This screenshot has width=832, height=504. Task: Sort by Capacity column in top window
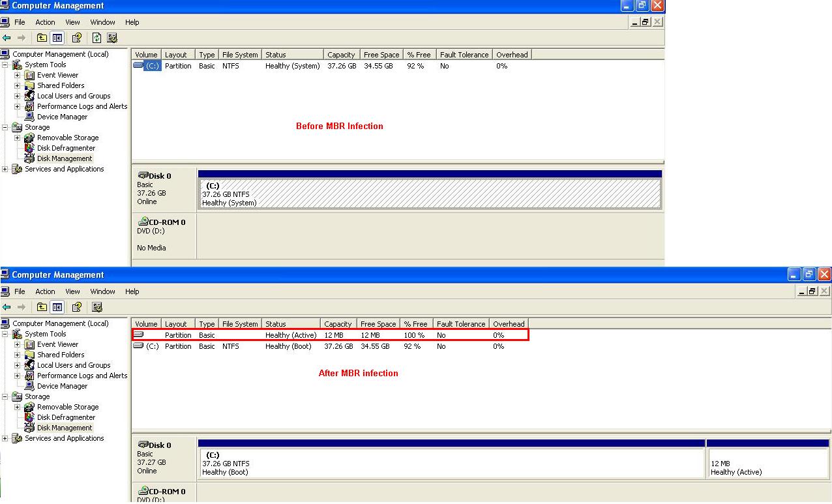coord(341,55)
